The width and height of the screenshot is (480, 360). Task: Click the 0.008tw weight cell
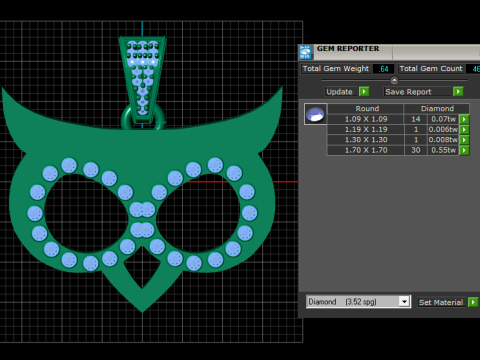point(443,140)
